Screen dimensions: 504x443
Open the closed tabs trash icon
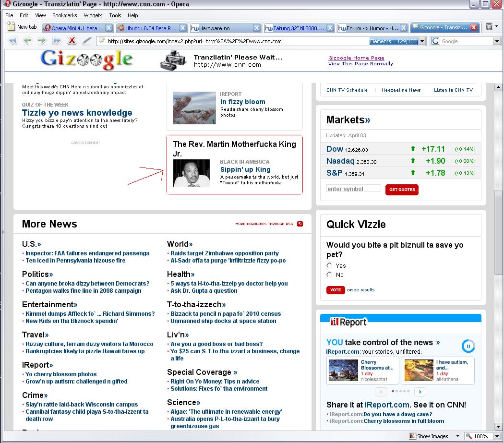click(489, 27)
